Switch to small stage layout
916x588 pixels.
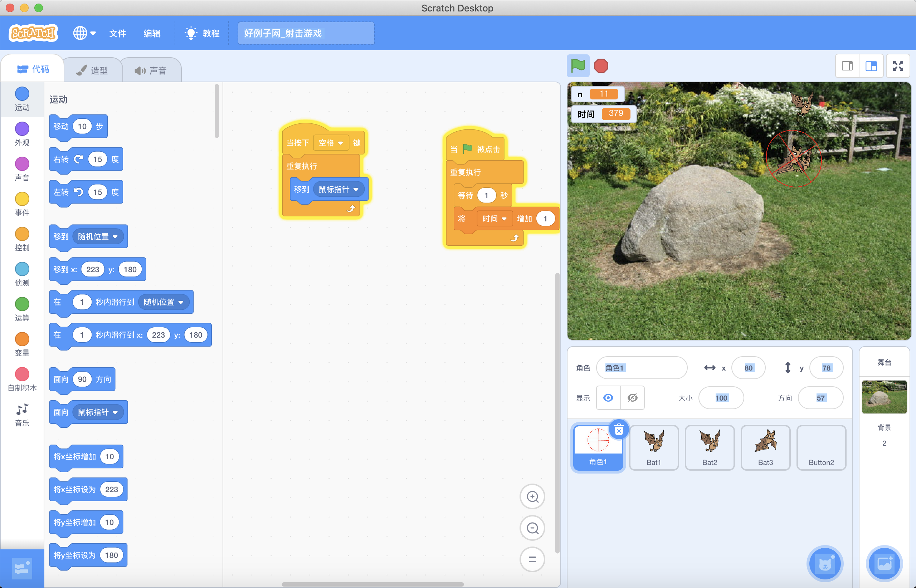[x=847, y=66]
